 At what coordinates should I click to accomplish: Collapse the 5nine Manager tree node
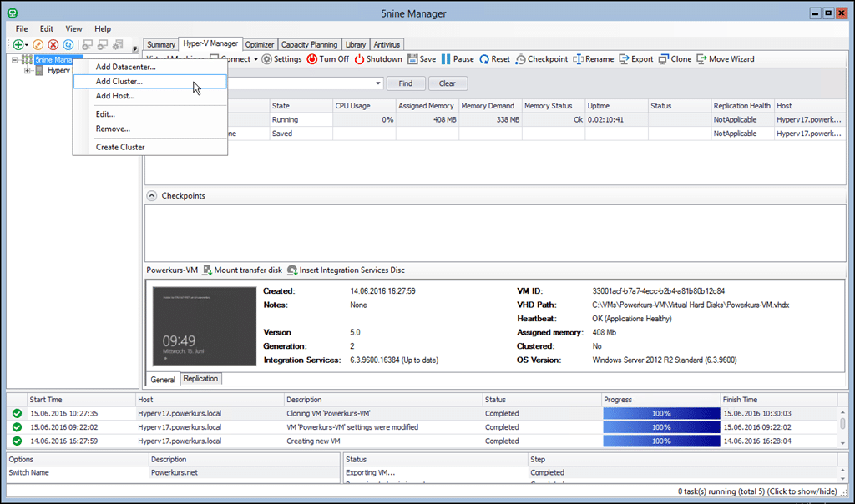click(x=15, y=60)
